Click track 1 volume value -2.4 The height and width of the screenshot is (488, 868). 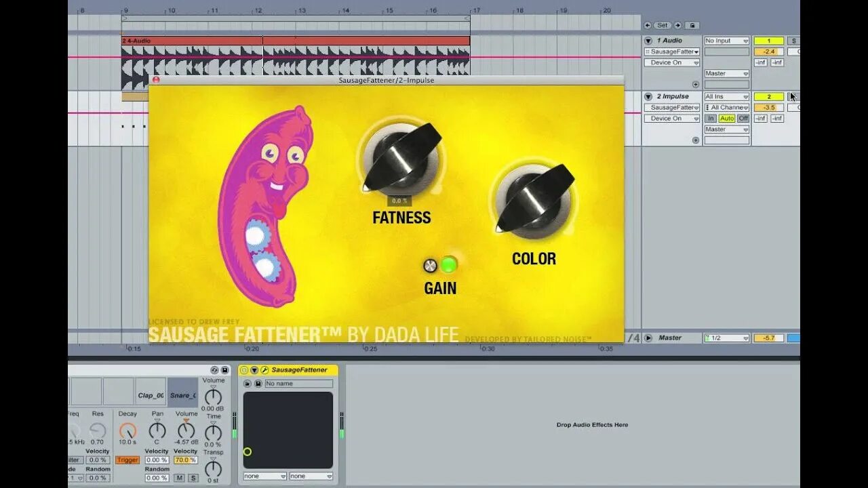coord(769,52)
